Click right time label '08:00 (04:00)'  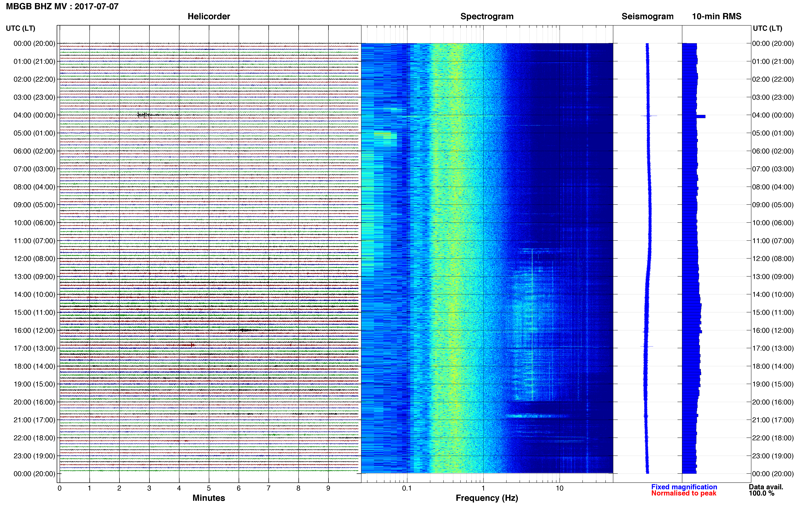[773, 187]
